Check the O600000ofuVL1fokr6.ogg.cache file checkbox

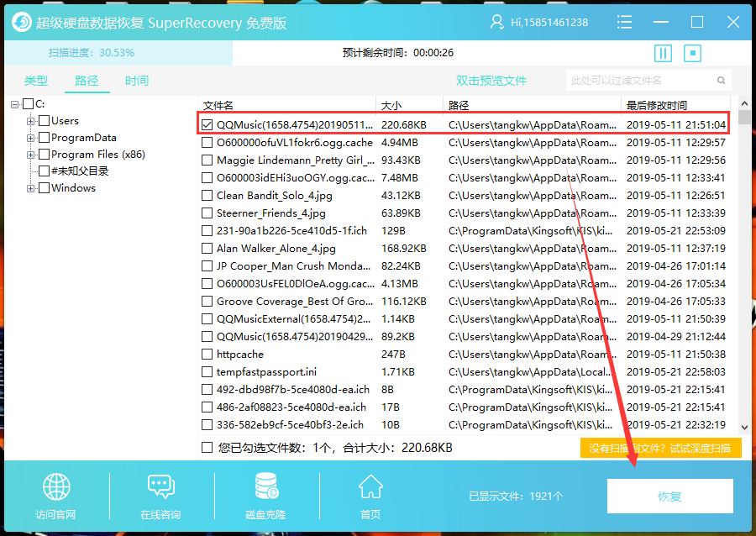(207, 143)
